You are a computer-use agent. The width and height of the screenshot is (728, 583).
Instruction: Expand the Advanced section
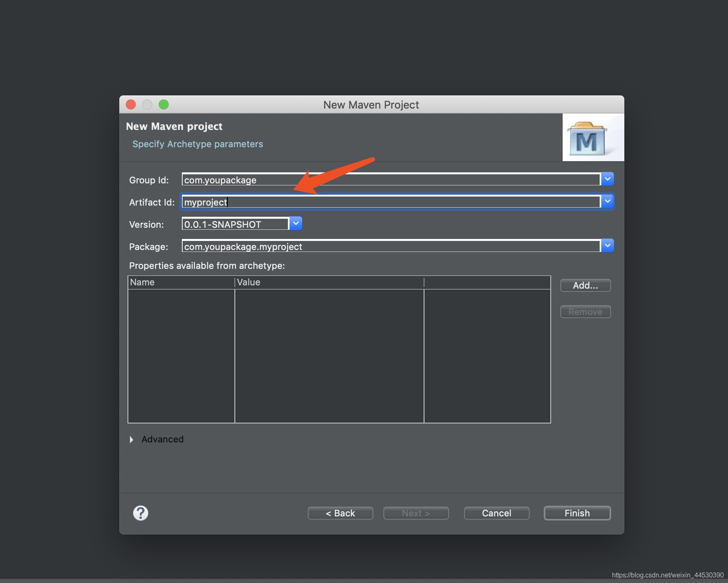coord(132,440)
